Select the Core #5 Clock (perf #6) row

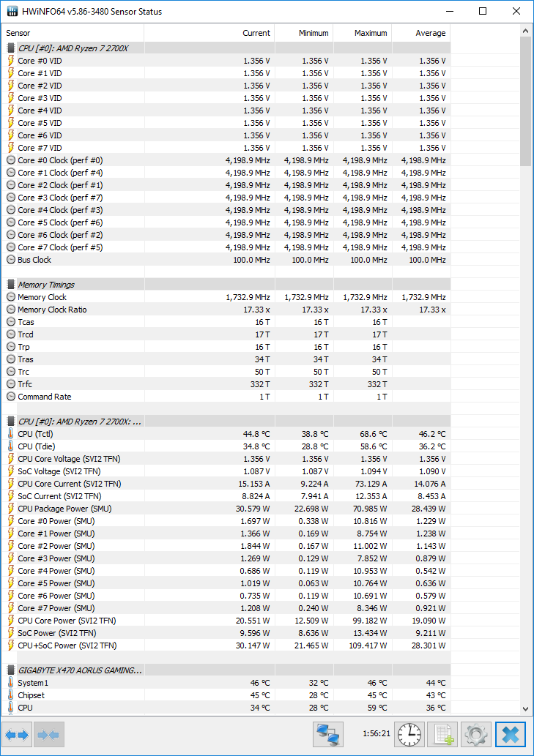click(226, 222)
